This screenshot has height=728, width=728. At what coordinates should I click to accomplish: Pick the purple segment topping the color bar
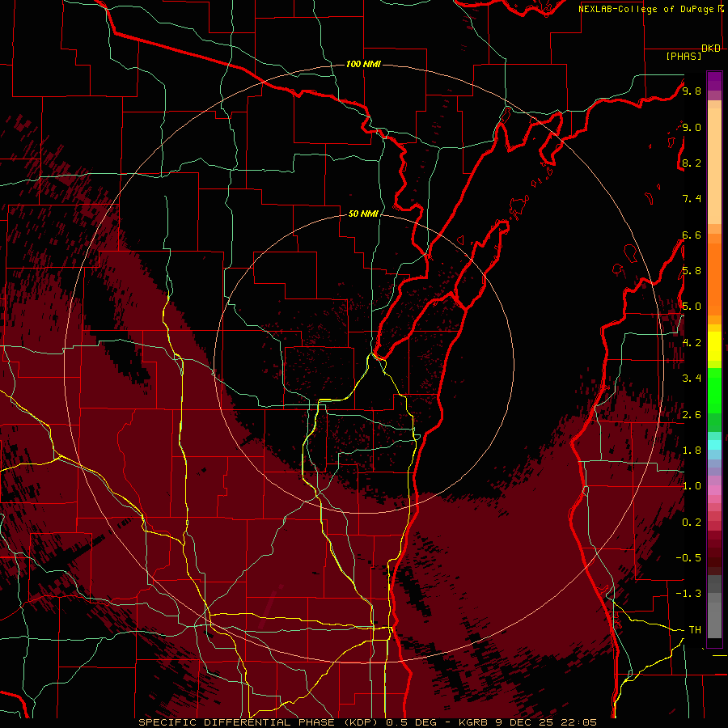point(714,81)
